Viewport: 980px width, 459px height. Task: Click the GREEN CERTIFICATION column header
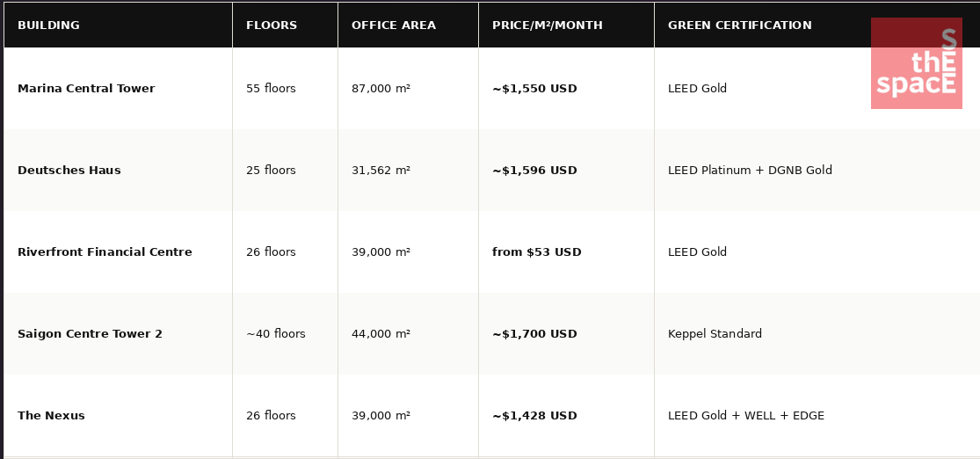click(x=739, y=25)
